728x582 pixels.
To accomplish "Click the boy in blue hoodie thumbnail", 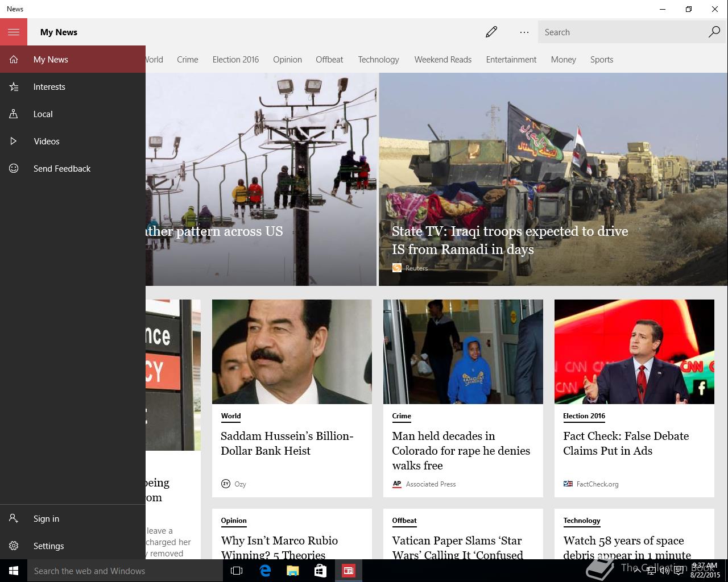I will (x=463, y=352).
